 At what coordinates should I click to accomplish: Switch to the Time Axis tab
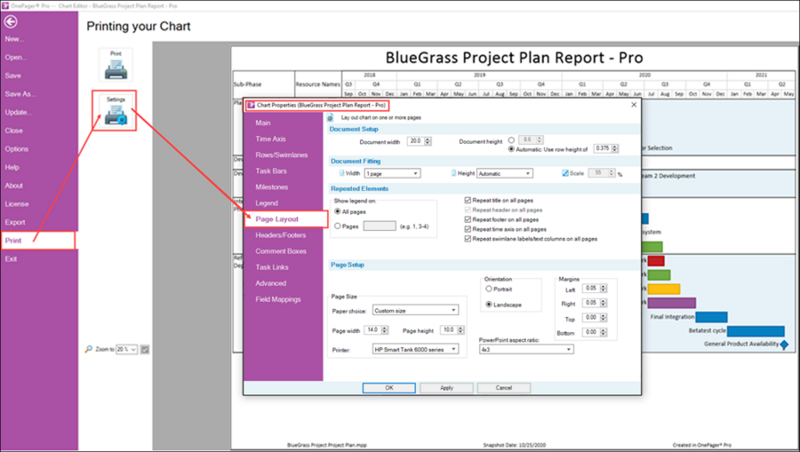coord(270,139)
